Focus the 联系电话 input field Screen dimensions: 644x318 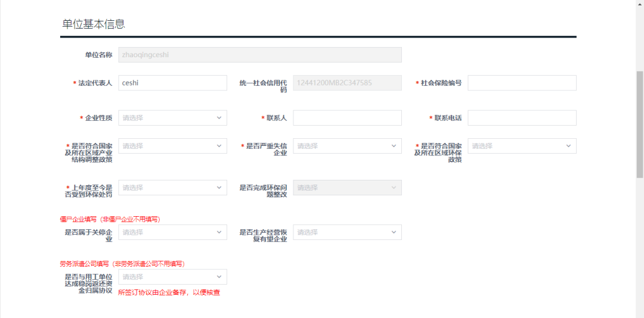click(x=522, y=118)
